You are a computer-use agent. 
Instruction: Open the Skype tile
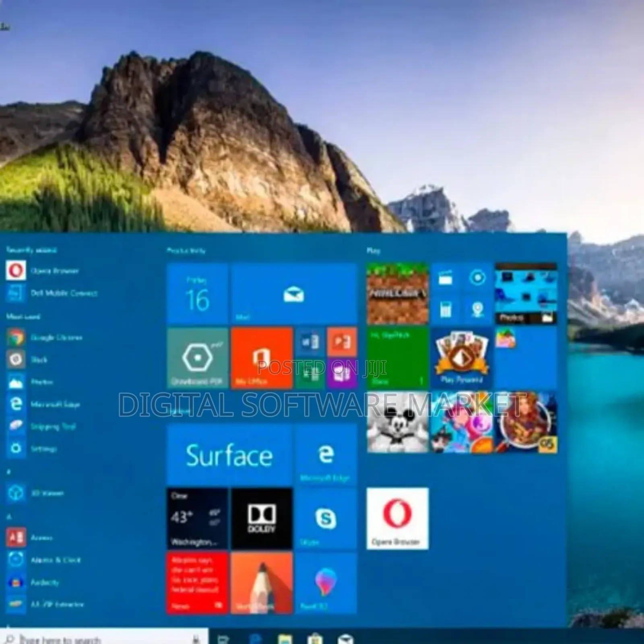click(326, 519)
